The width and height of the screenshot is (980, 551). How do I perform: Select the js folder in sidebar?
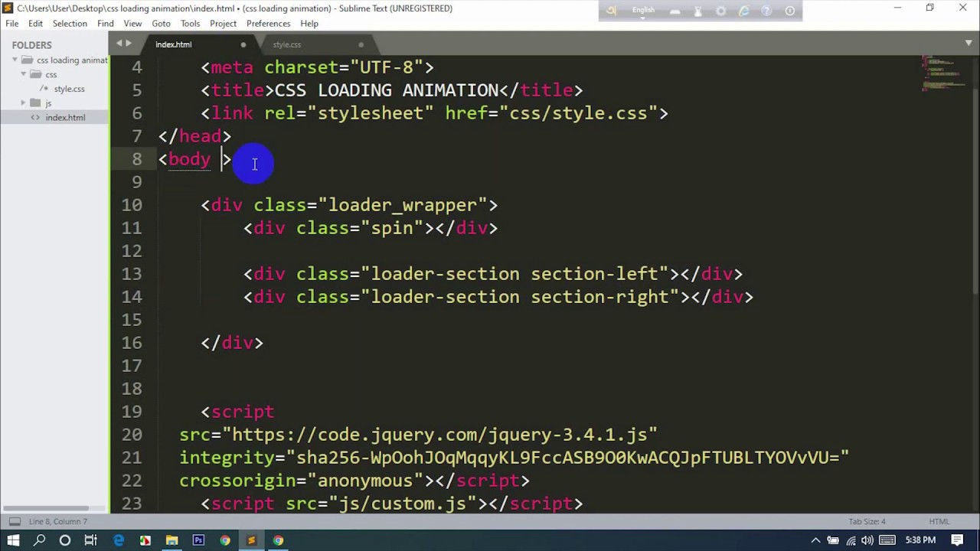point(48,103)
